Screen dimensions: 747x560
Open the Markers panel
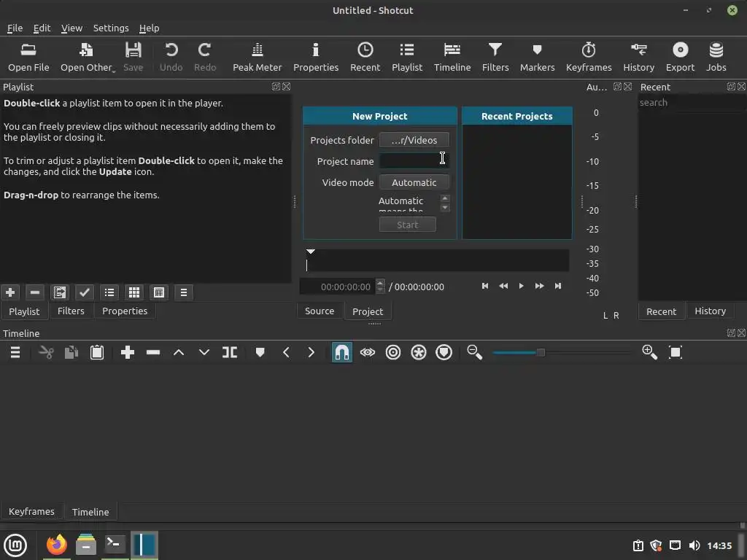(537, 57)
